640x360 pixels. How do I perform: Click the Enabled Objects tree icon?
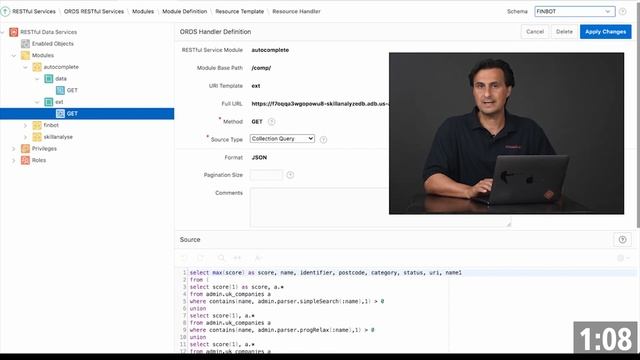pyautogui.click(x=25, y=44)
